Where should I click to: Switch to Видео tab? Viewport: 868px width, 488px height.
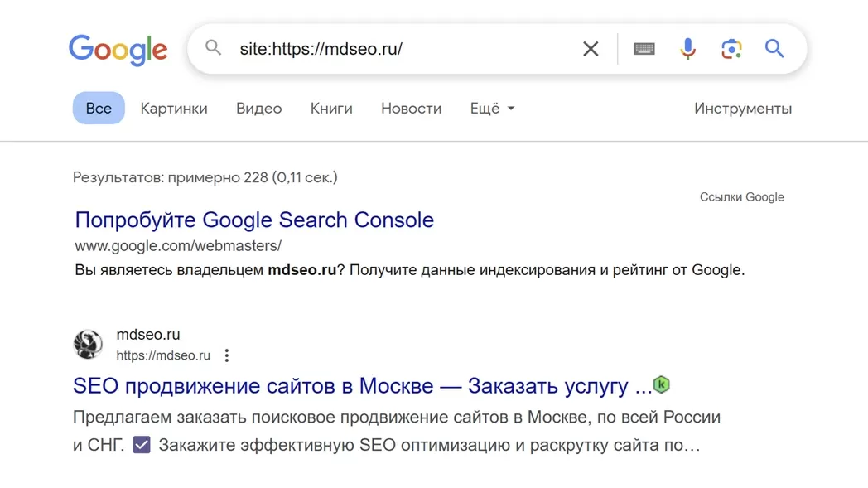pyautogui.click(x=258, y=108)
